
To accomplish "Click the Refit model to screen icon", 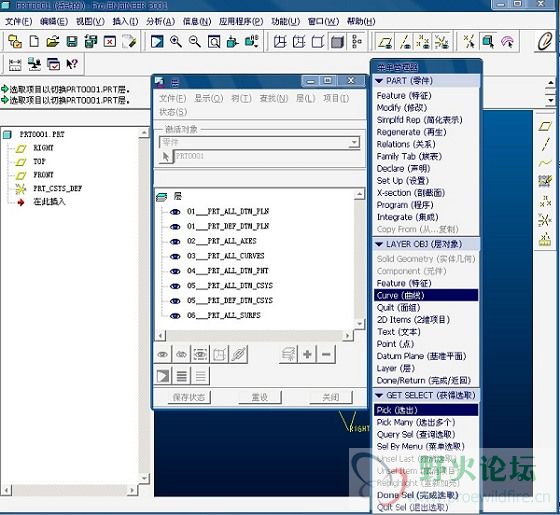I will (x=214, y=42).
